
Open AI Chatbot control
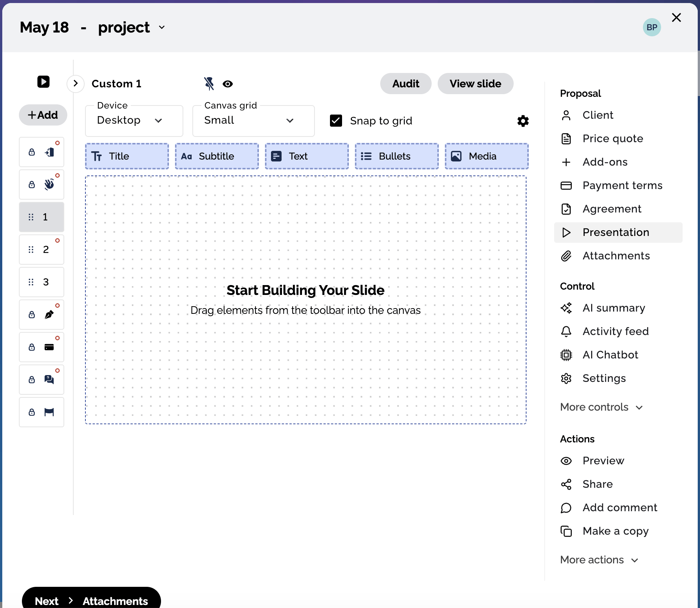(x=618, y=355)
